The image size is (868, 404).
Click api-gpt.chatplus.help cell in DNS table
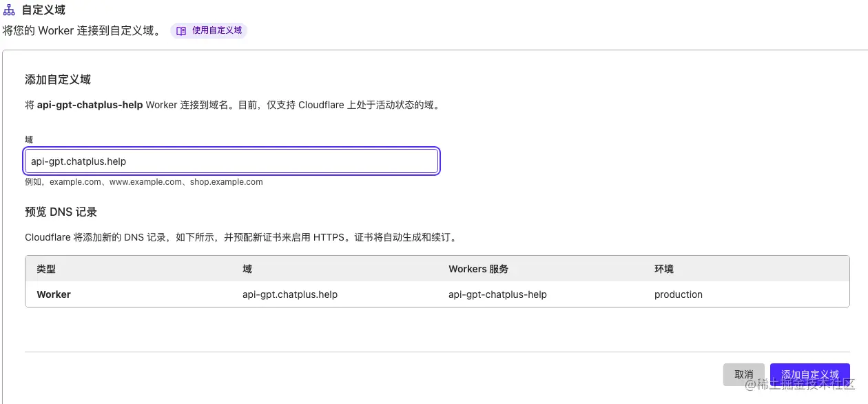(x=290, y=294)
